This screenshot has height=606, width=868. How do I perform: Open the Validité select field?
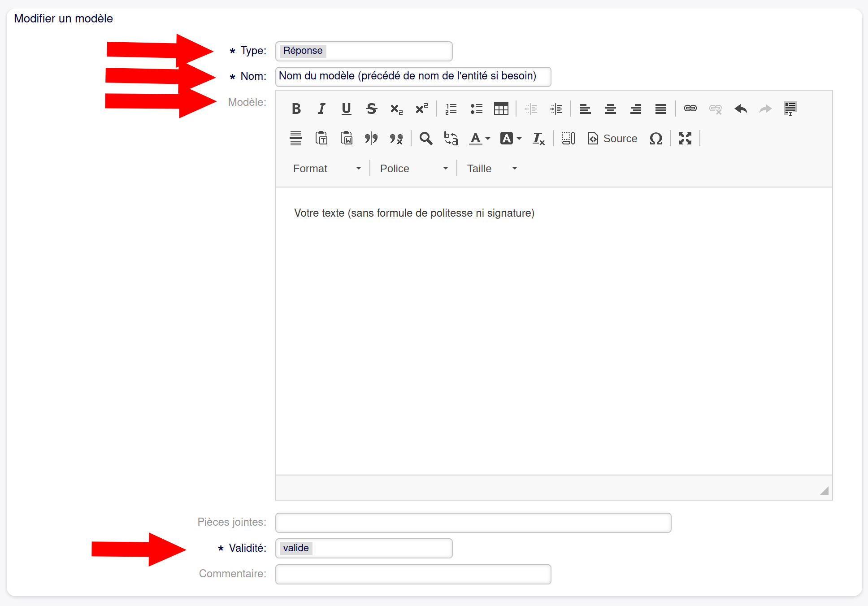click(x=363, y=548)
